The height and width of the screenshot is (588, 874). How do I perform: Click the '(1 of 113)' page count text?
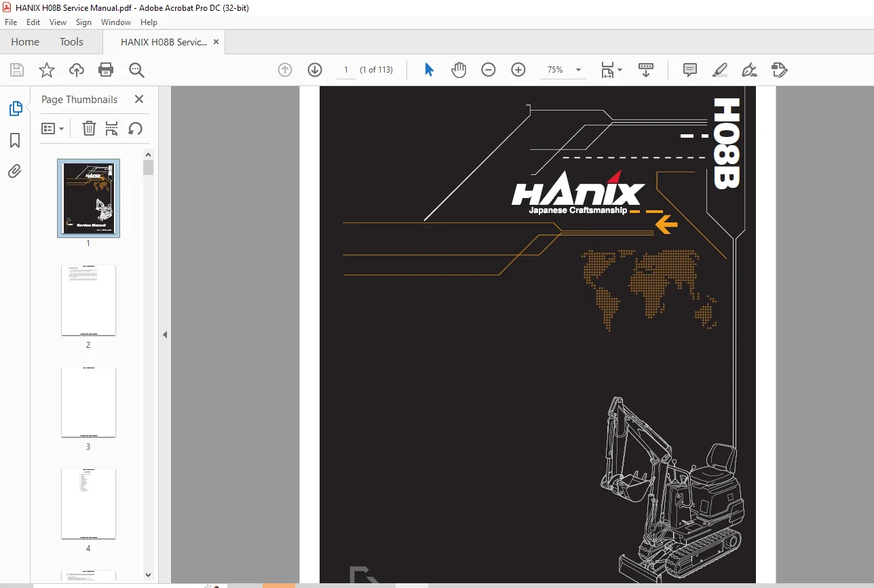coord(377,70)
